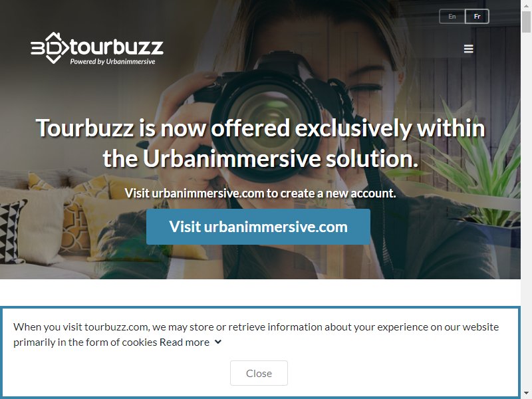The width and height of the screenshot is (532, 399).
Task: Click the scrollbar track below the thumb
Action: coord(526,210)
